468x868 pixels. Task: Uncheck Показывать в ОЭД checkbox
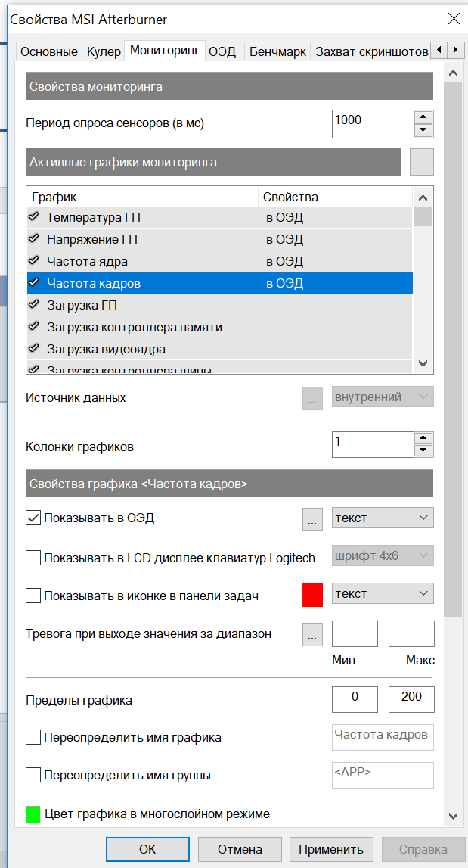click(33, 518)
